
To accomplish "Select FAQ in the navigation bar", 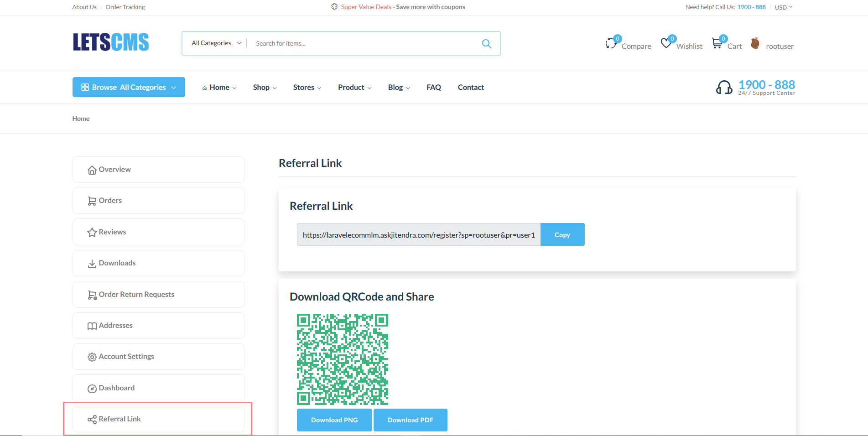I will (x=433, y=87).
